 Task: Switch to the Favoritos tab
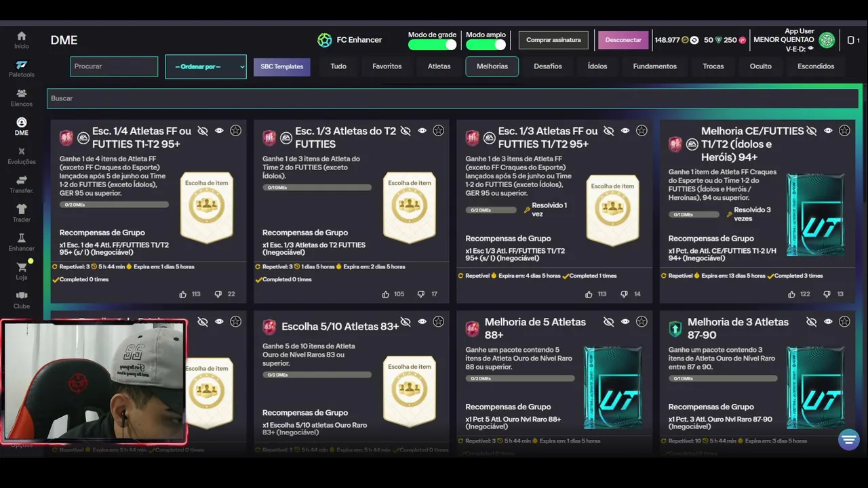coord(387,66)
